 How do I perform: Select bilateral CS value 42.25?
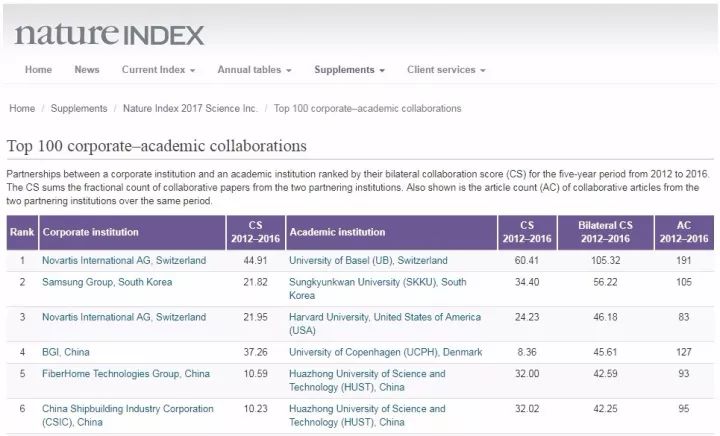(605, 408)
